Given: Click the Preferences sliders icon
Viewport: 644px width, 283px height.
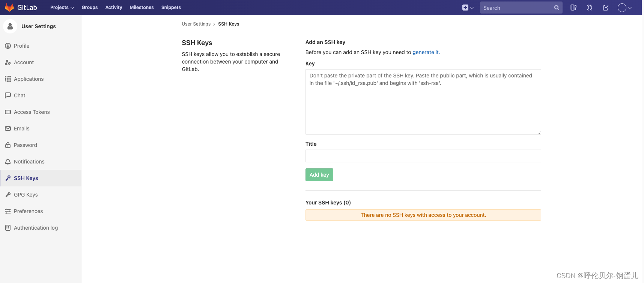Looking at the screenshot, I should [8, 211].
